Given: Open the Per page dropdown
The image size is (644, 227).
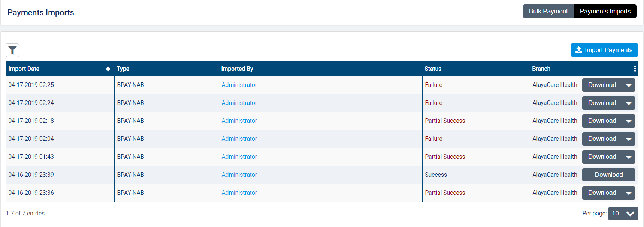Looking at the screenshot, I should pos(623,214).
